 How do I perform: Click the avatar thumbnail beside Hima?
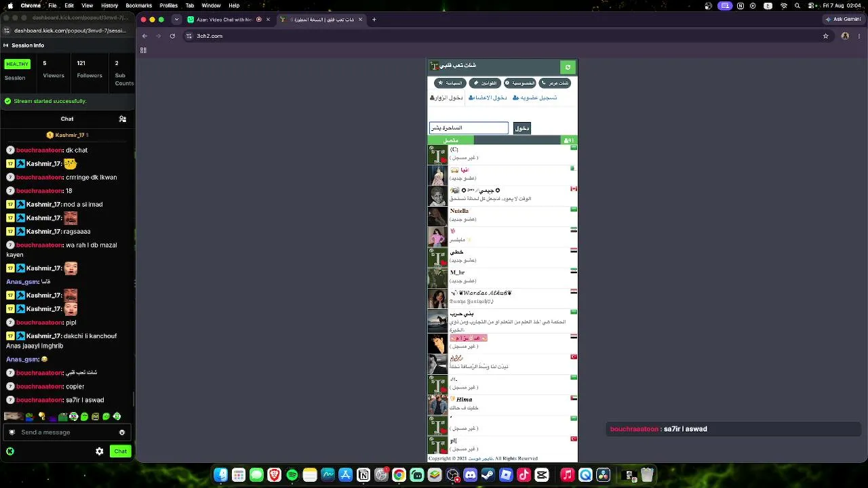[x=437, y=405]
